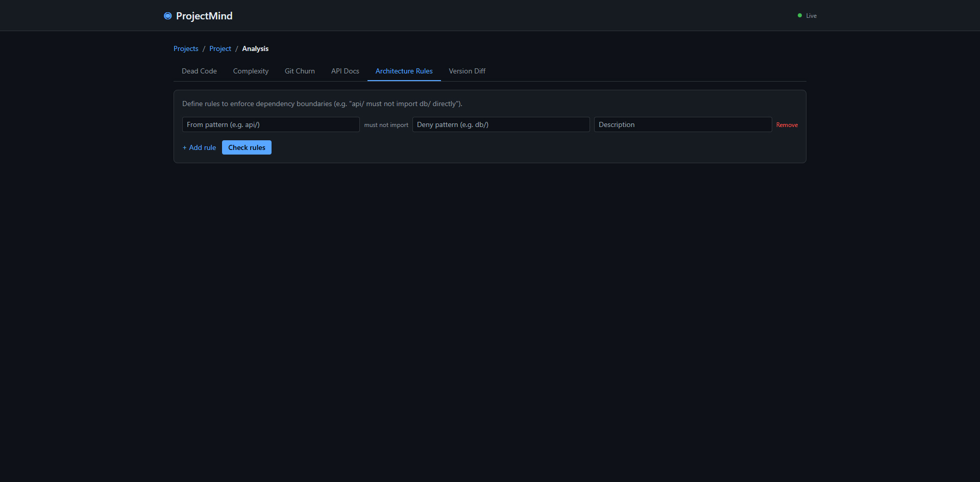Image resolution: width=980 pixels, height=482 pixels.
Task: Select the Git Churn tab
Action: coord(300,71)
